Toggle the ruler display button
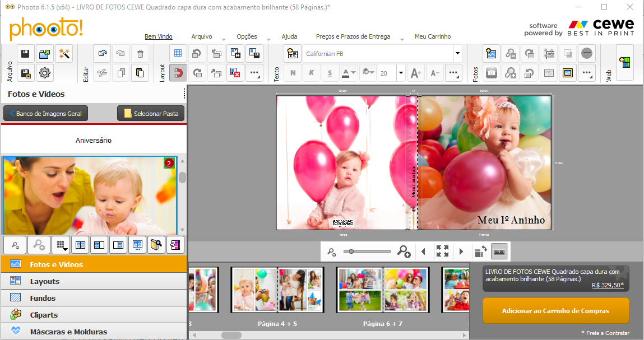Image resolution: width=644 pixels, height=340 pixels. coord(498,252)
